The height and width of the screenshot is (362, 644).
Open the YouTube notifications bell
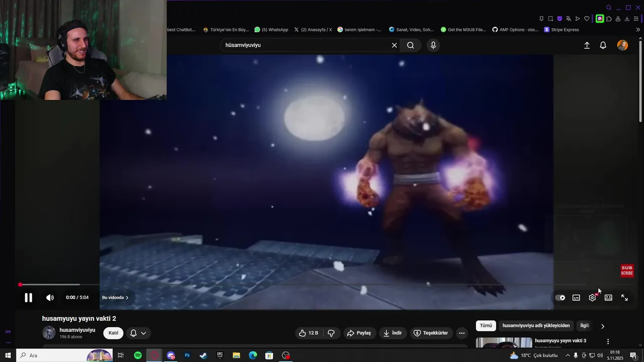tap(603, 45)
